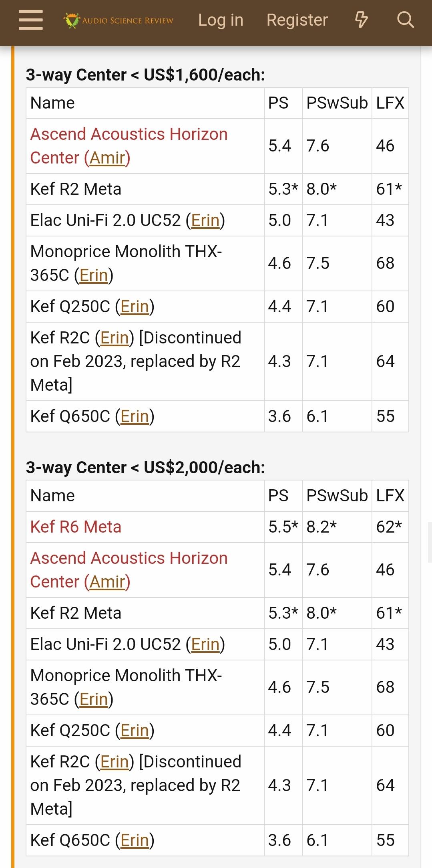Screen dimensions: 432x868
Task: Click Amir link in the US$2,000 table
Action: point(107,582)
